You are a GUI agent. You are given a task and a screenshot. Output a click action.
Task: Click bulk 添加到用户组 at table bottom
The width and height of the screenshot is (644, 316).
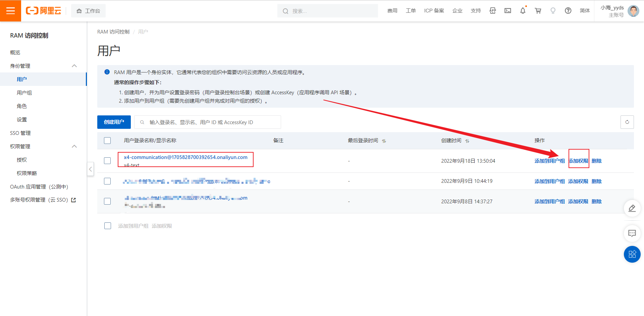pyautogui.click(x=133, y=226)
